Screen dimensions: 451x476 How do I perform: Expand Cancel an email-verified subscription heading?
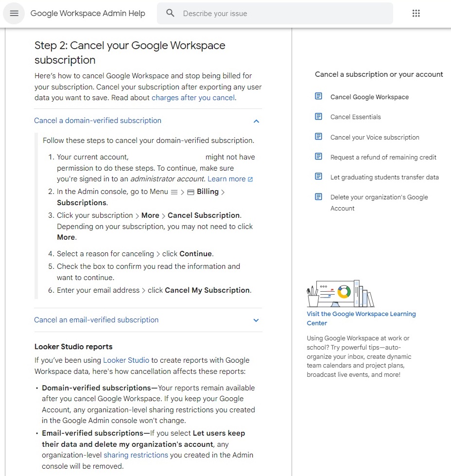coord(96,320)
